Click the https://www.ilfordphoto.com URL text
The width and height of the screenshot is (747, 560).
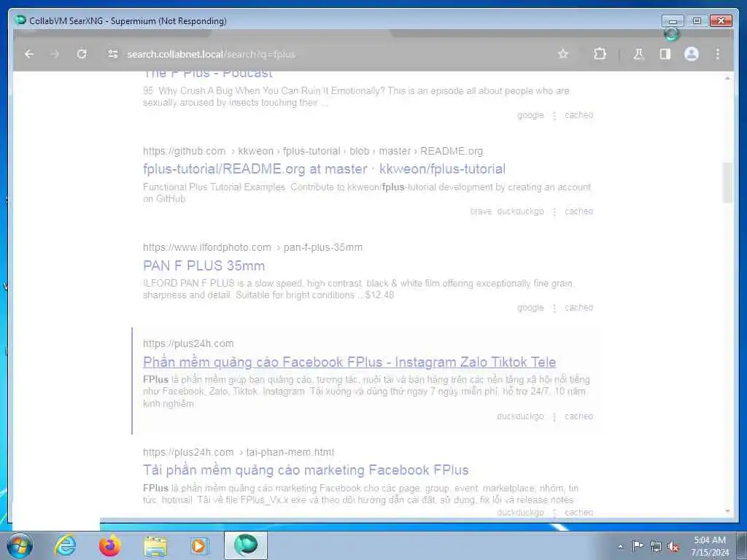click(x=206, y=247)
